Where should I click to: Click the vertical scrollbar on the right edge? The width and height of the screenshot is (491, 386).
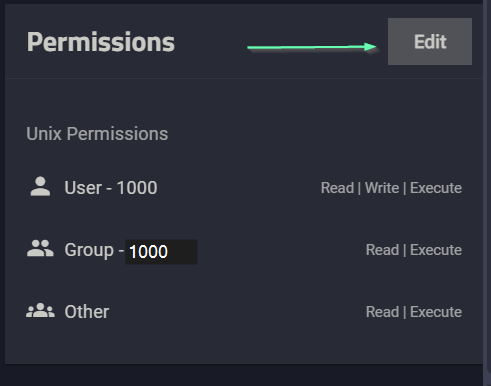click(x=487, y=193)
